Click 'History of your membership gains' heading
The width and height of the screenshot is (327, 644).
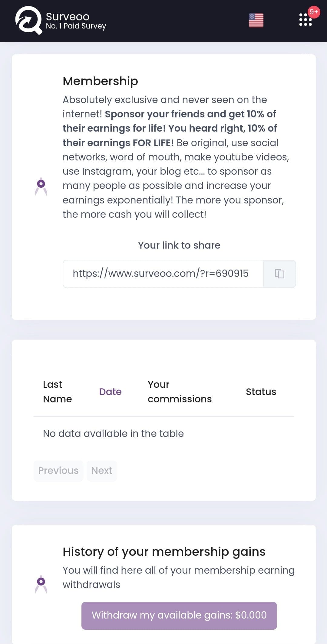tap(164, 552)
